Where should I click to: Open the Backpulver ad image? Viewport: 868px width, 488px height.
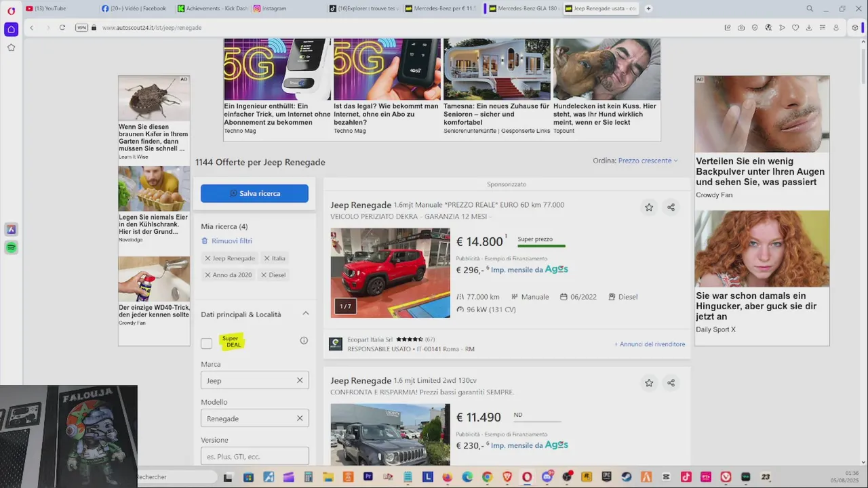tap(762, 114)
